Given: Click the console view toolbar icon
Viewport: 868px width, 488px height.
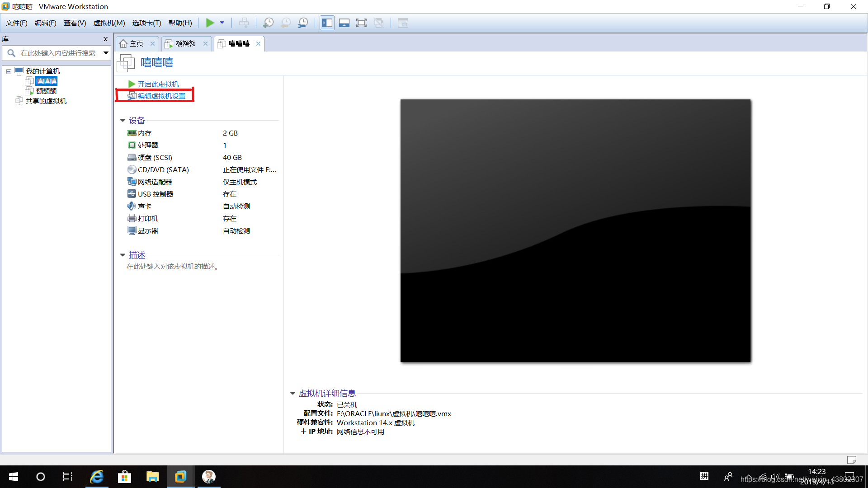Looking at the screenshot, I should click(403, 23).
